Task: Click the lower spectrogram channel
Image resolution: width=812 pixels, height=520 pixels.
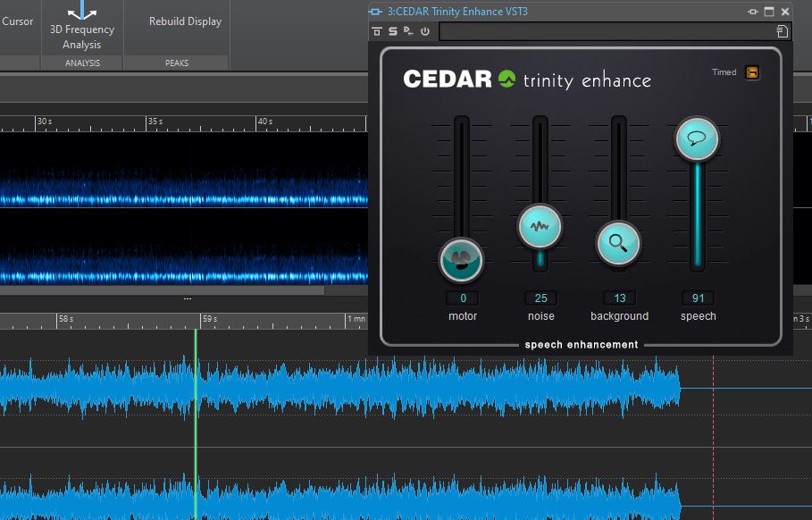Action: pos(184,247)
